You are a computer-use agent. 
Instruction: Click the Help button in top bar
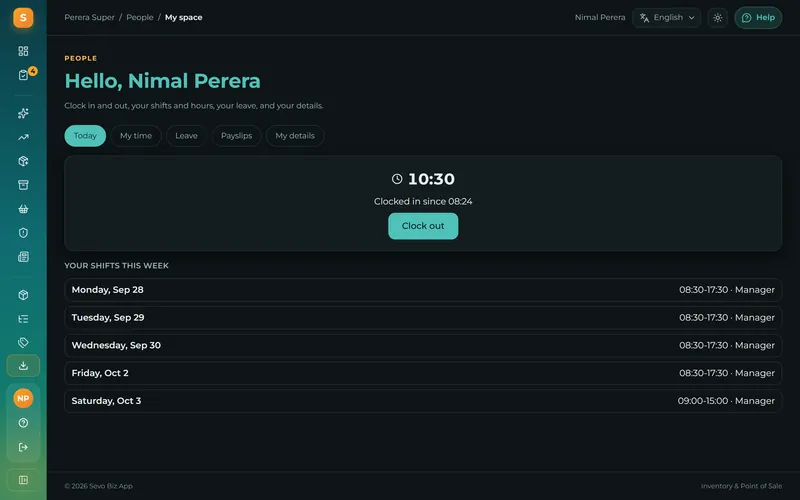click(x=758, y=18)
